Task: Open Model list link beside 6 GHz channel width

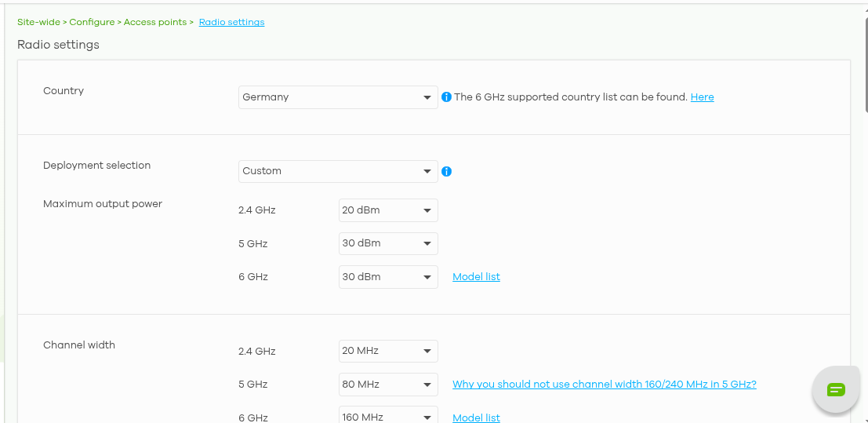Action: (x=476, y=418)
